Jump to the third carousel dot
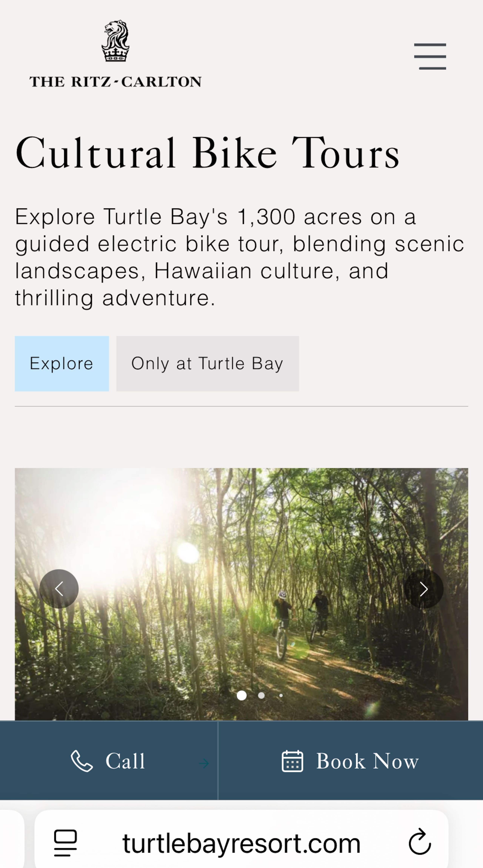The width and height of the screenshot is (483, 868). point(281,695)
